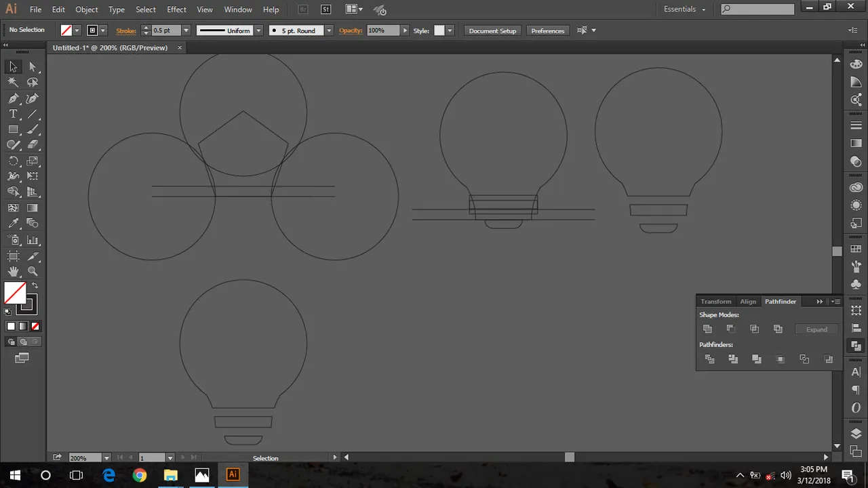Apply Minus Front shape mode
The image size is (868, 488).
[731, 329]
